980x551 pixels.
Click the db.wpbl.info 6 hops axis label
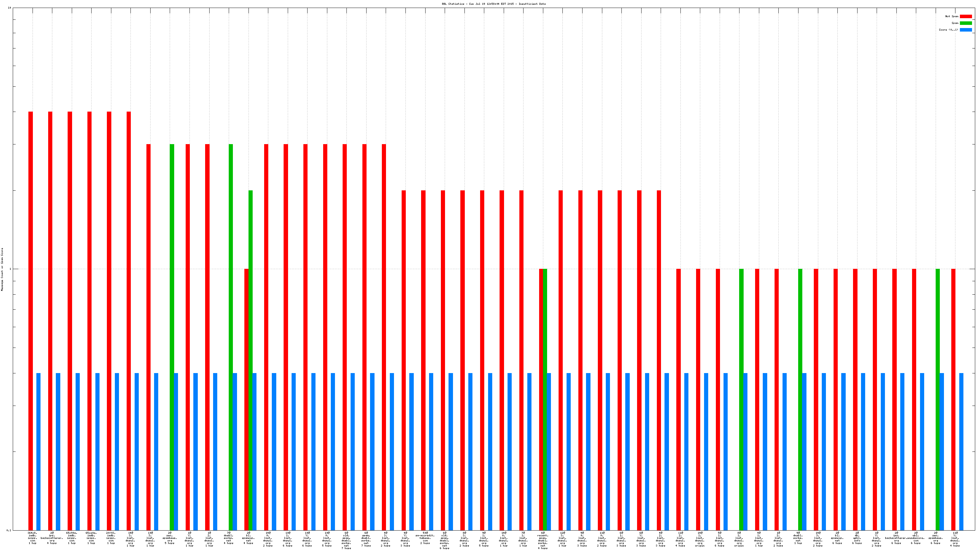pos(857,538)
